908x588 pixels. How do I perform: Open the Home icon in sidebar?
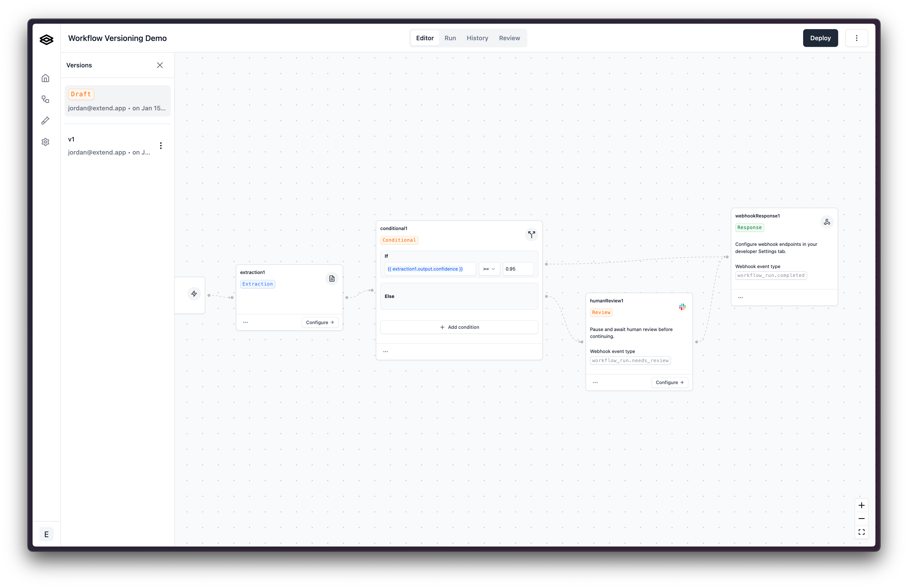point(45,78)
